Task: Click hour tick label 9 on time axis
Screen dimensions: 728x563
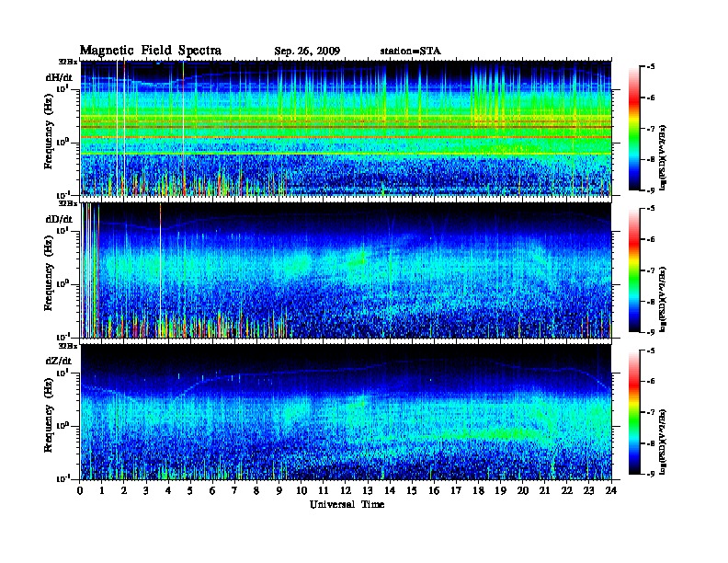Action: coord(279,491)
